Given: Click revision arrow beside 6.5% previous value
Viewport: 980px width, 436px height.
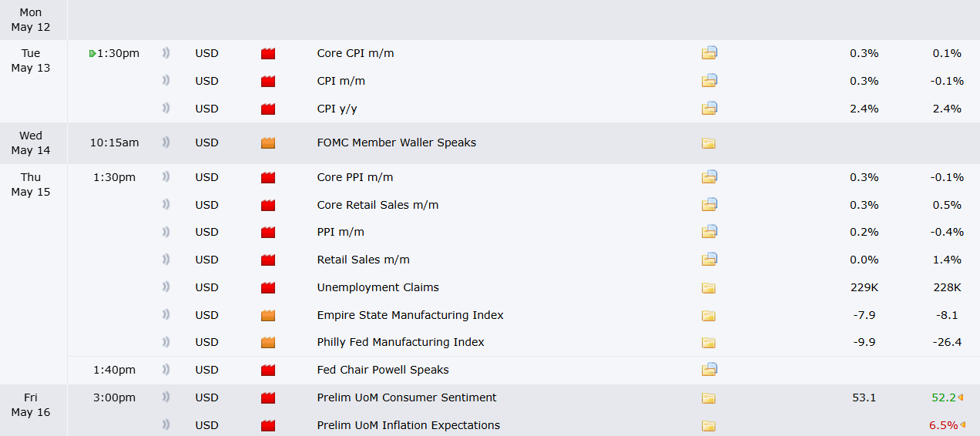Looking at the screenshot, I should pyautogui.click(x=962, y=425).
